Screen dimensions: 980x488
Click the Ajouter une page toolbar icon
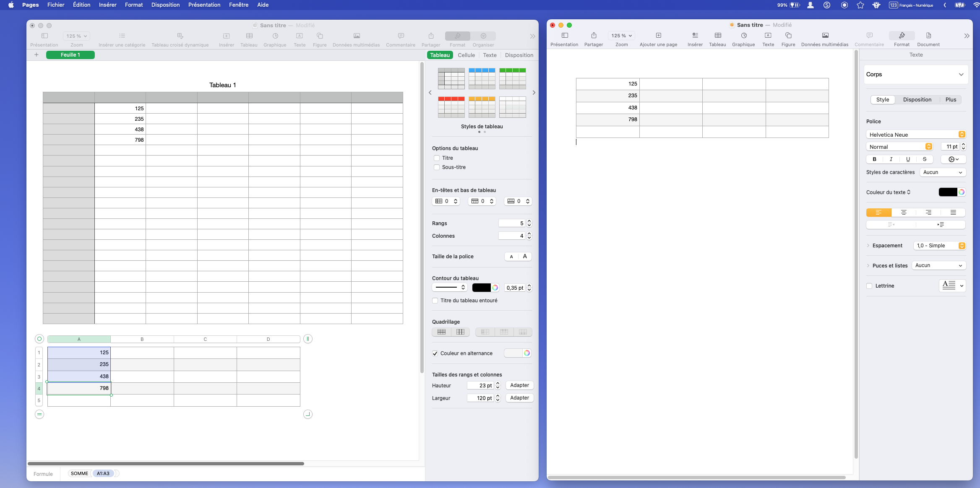coord(658,36)
